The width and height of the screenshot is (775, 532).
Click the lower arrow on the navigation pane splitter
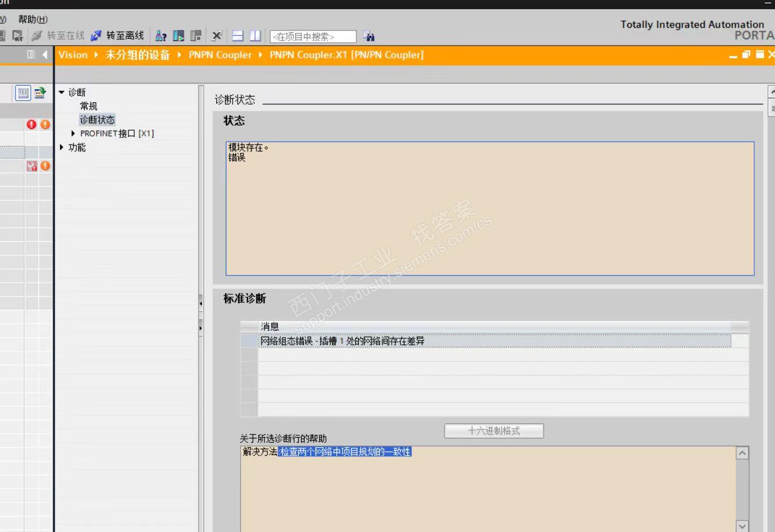pyautogui.click(x=201, y=328)
